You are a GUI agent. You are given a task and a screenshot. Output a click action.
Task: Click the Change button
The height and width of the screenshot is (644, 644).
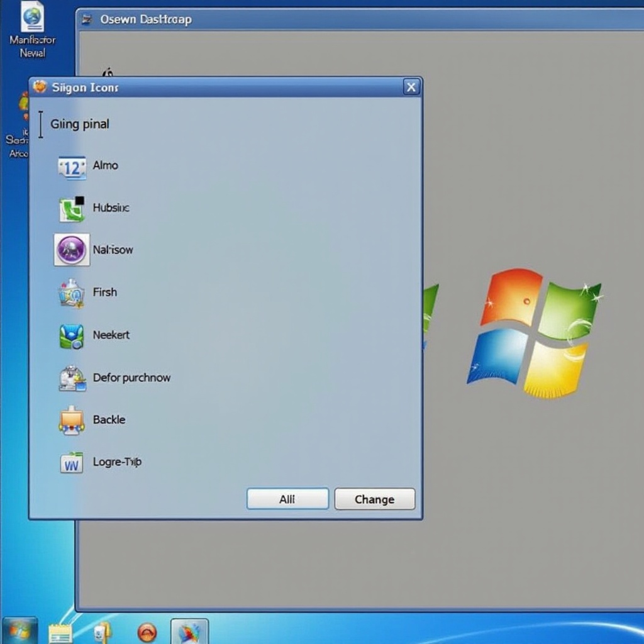pyautogui.click(x=375, y=499)
